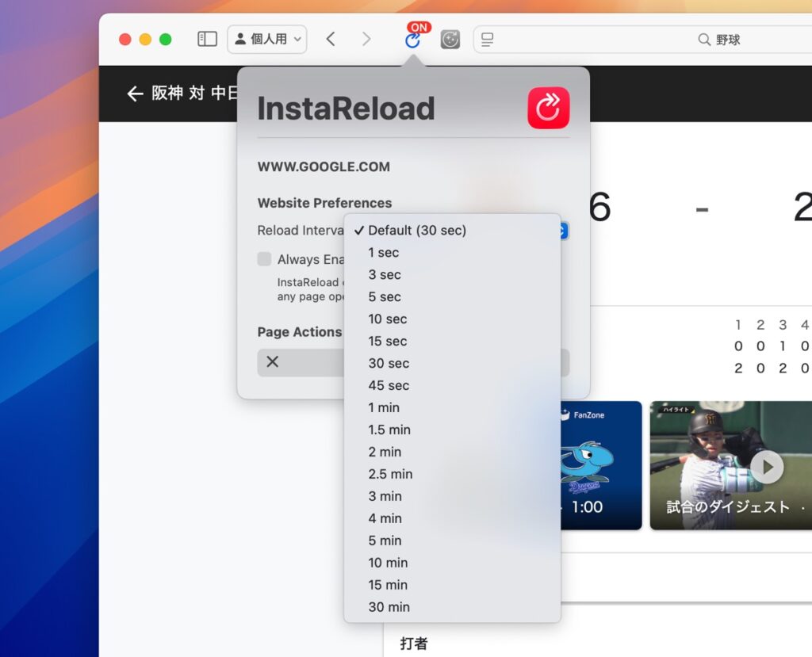Click the page reader icon in address bar
The image size is (812, 657).
tap(488, 40)
